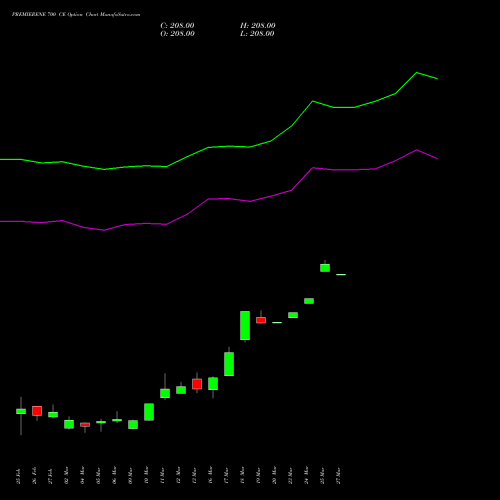Select the 27 Mar date label
Image resolution: width=500 pixels, height=500 pixels.
[339, 476]
